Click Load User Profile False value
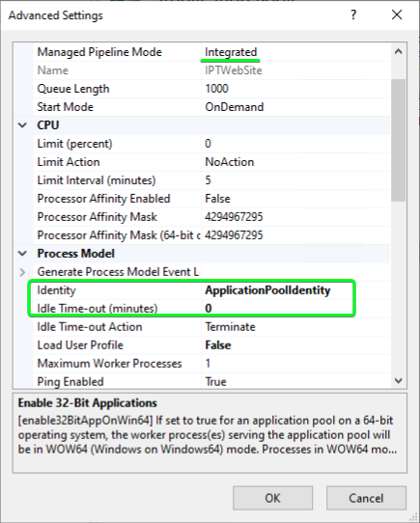This screenshot has height=523, width=420. tap(217, 345)
